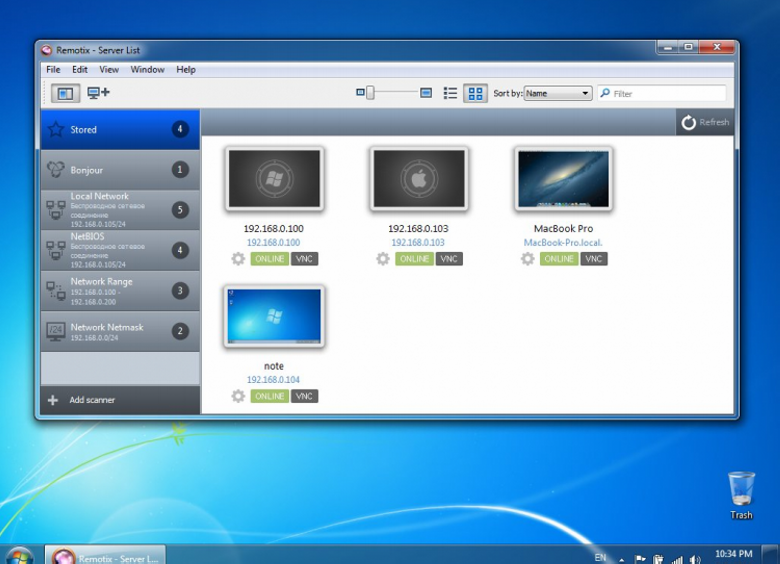Open the 192.168.0.103 server thumbnail

tap(419, 179)
